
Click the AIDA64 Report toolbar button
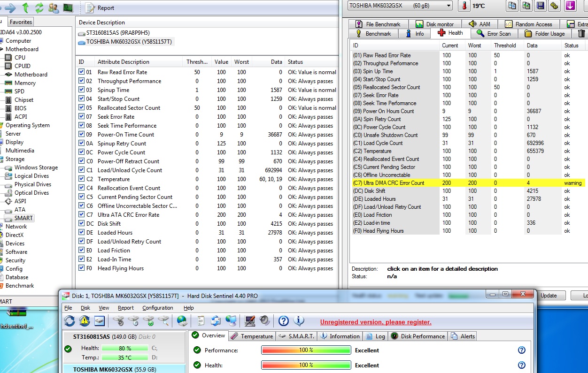tap(100, 8)
